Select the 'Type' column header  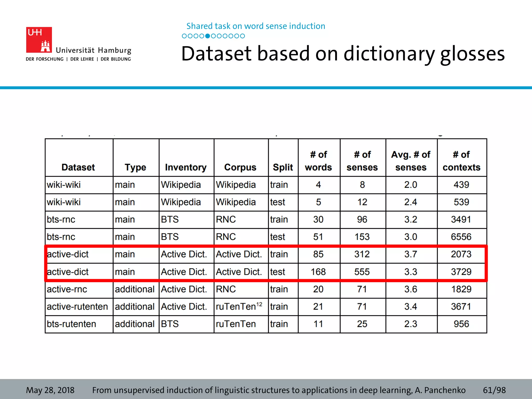[x=135, y=168]
